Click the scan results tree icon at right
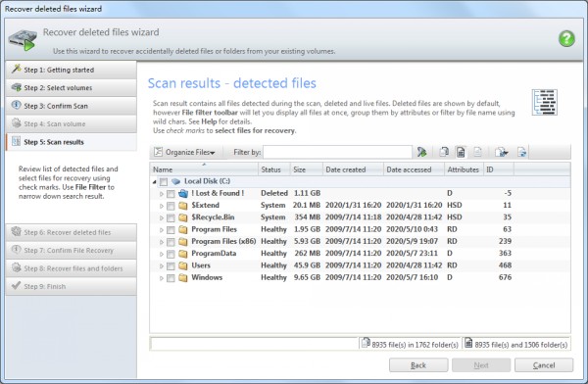Screen dimensions: 588x384 [x=544, y=103]
